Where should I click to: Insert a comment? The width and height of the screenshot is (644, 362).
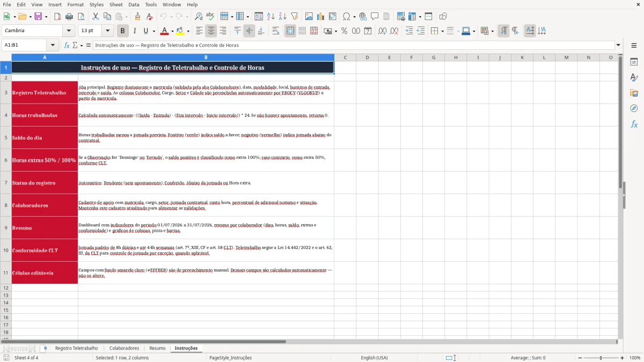(375, 17)
